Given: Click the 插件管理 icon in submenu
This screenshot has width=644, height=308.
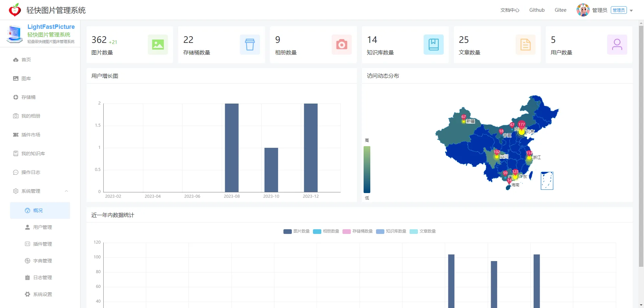Looking at the screenshot, I should pyautogui.click(x=28, y=244).
